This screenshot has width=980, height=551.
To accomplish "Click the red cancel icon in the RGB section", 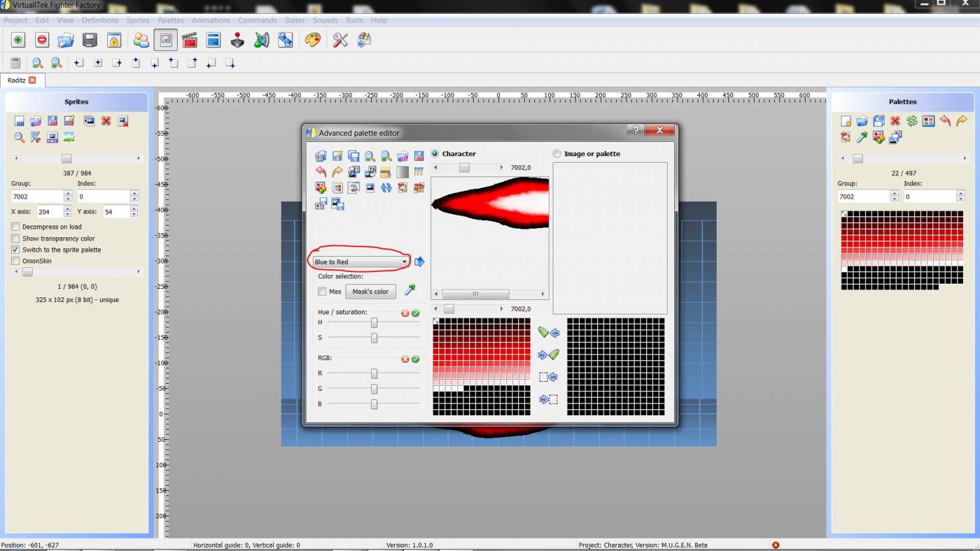I will 405,359.
